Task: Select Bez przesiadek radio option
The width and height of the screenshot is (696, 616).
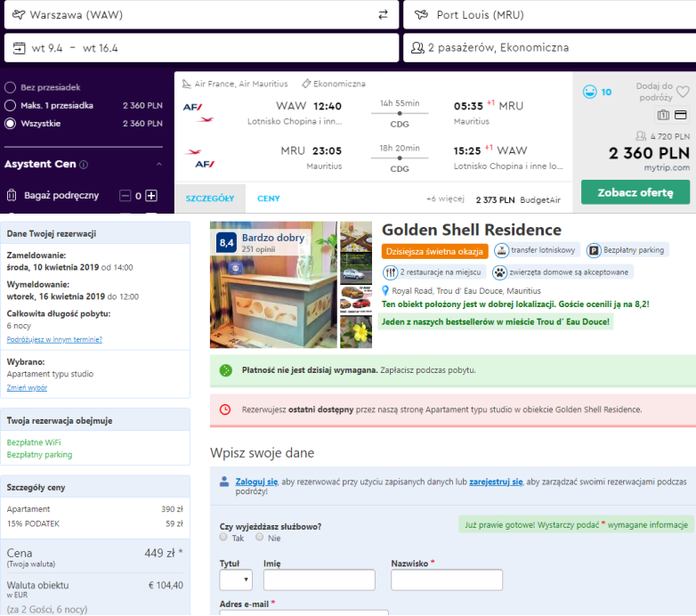Action: point(10,87)
